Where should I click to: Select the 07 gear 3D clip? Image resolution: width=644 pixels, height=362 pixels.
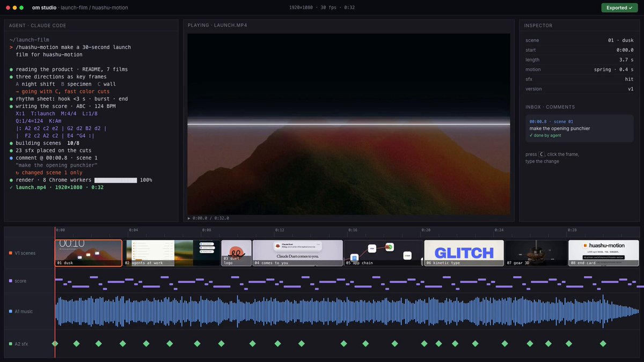pyautogui.click(x=536, y=253)
